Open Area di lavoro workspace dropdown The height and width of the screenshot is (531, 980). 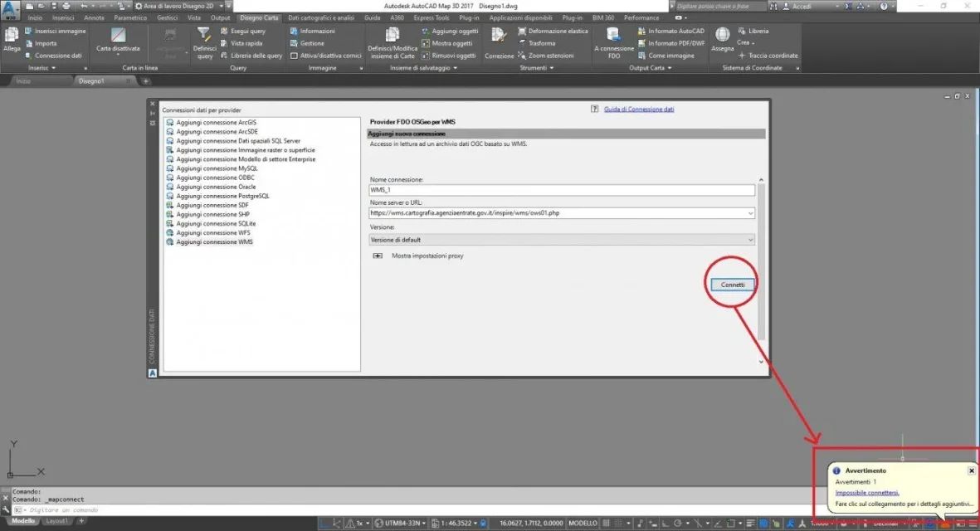coord(221,6)
